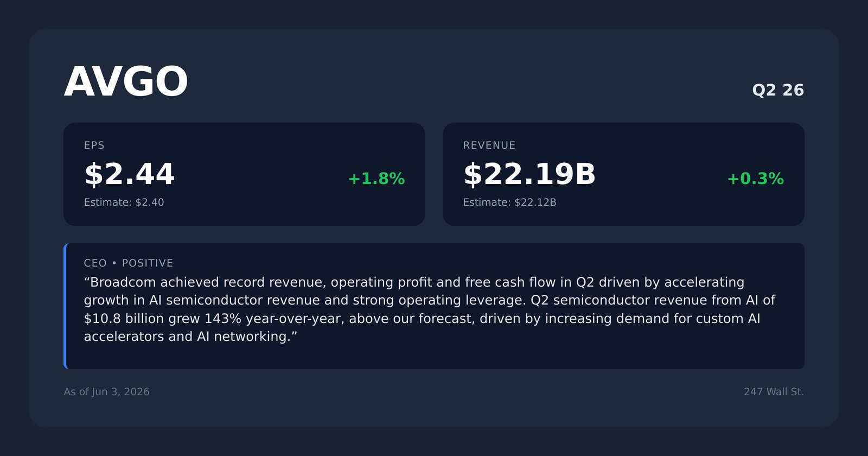Select the Q2 26 quarter label
Viewport: 868px width, 456px height.
[x=778, y=90]
